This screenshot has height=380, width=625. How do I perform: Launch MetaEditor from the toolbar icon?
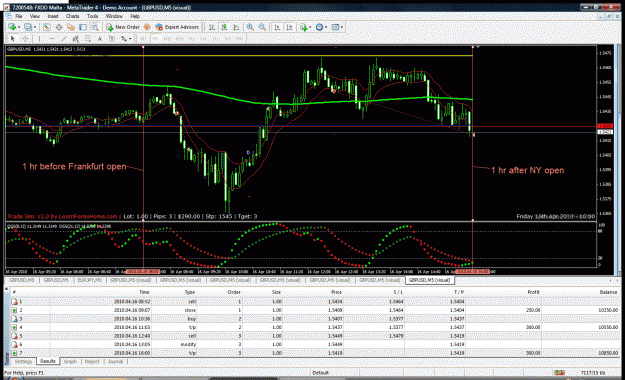point(147,27)
